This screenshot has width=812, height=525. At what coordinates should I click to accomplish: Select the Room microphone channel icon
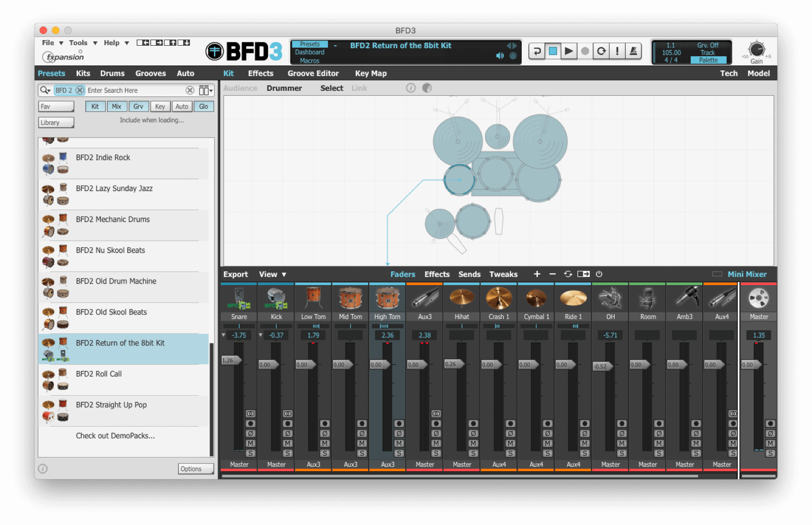[648, 298]
